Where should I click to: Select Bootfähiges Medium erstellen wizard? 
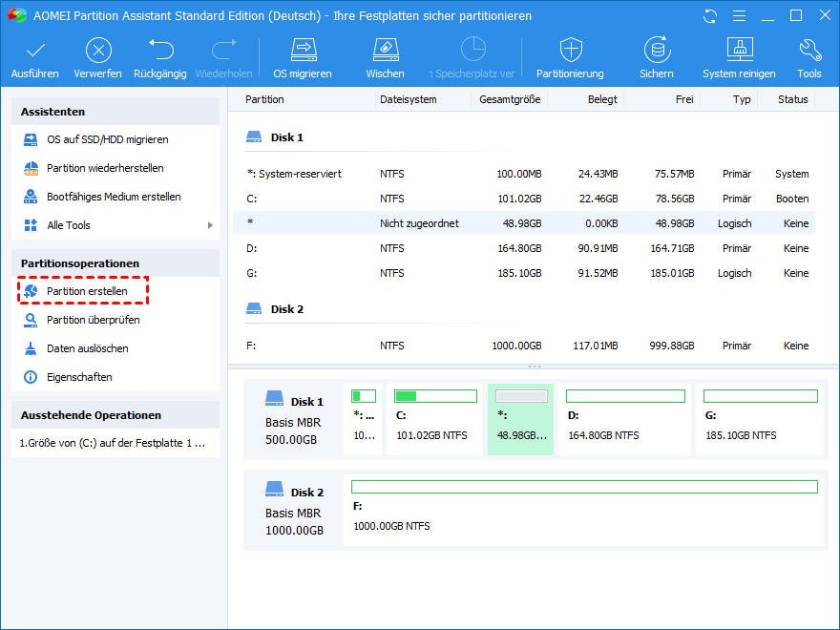click(114, 197)
